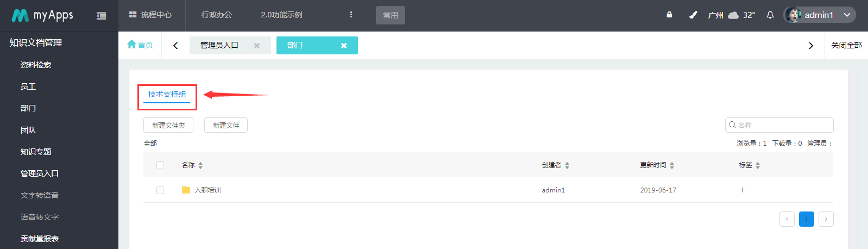Open the three-dot more menu
This screenshot has width=868, height=249.
[351, 15]
